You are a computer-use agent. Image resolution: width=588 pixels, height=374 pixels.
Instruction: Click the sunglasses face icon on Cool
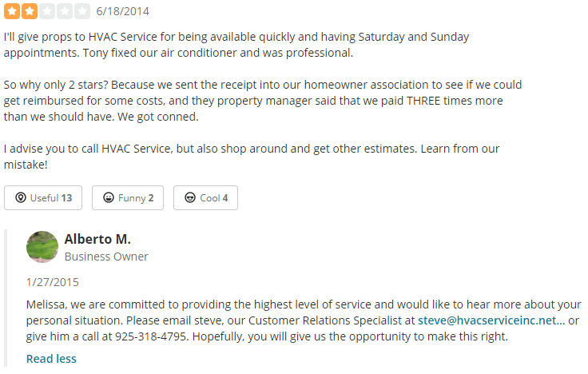point(190,198)
